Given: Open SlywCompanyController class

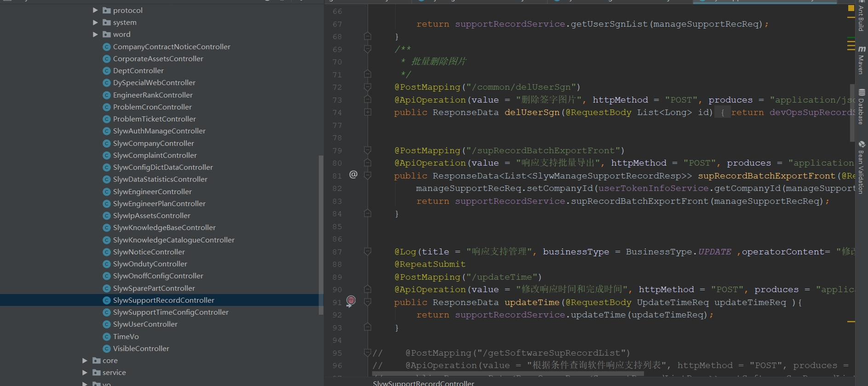Looking at the screenshot, I should pyautogui.click(x=154, y=143).
